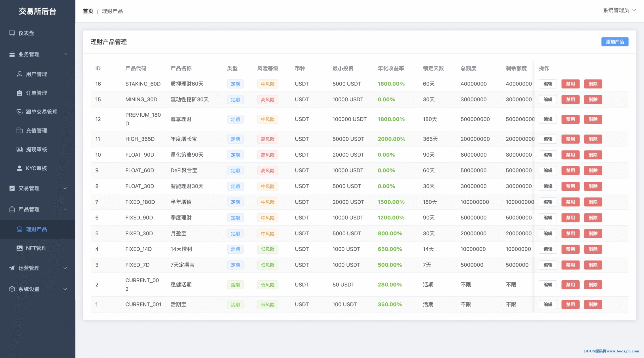644x358 pixels.
Task: Open the 系统管理员 account dropdown
Action: pyautogui.click(x=619, y=10)
